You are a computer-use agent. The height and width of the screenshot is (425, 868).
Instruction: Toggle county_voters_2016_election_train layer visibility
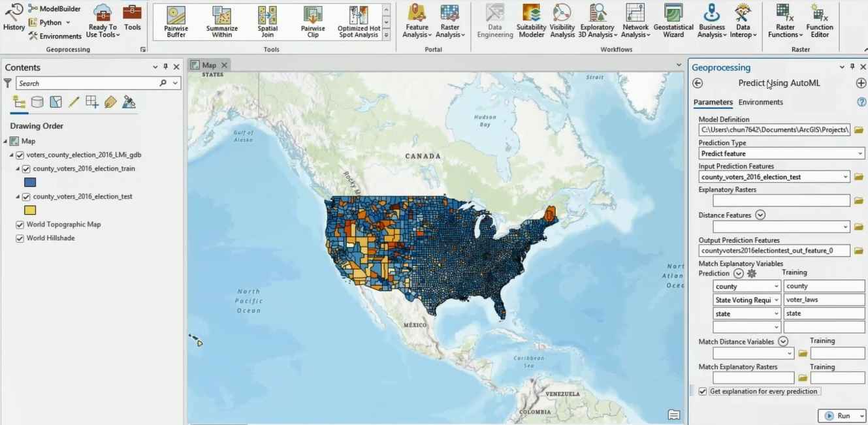point(26,169)
